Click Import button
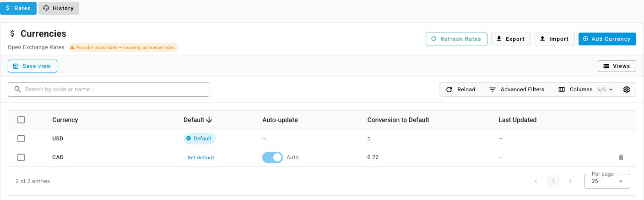 click(x=554, y=39)
